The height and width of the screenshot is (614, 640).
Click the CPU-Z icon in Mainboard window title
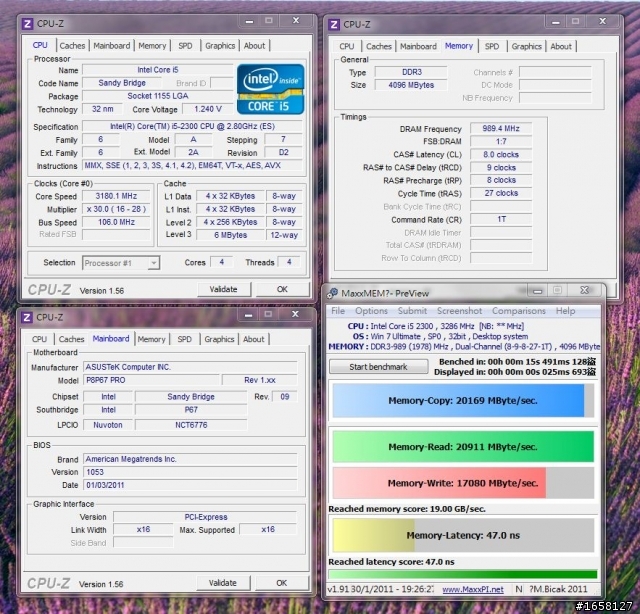[27, 317]
